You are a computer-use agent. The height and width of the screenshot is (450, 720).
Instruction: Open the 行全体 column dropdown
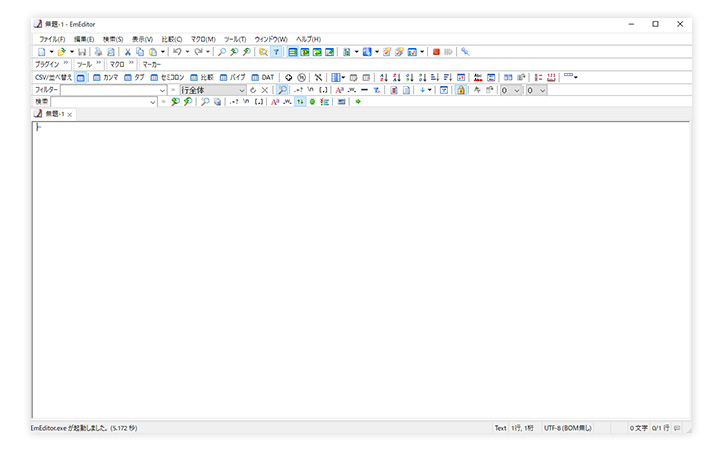coord(241,89)
